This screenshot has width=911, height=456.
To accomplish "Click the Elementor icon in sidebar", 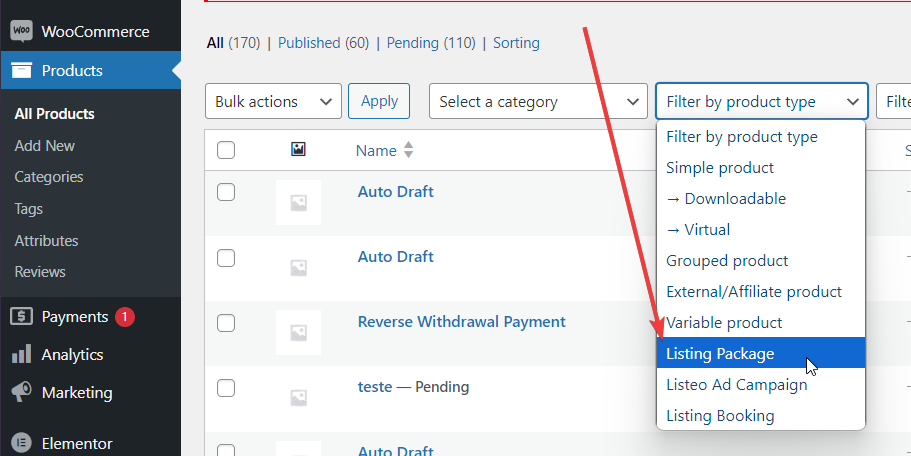I will [x=21, y=443].
